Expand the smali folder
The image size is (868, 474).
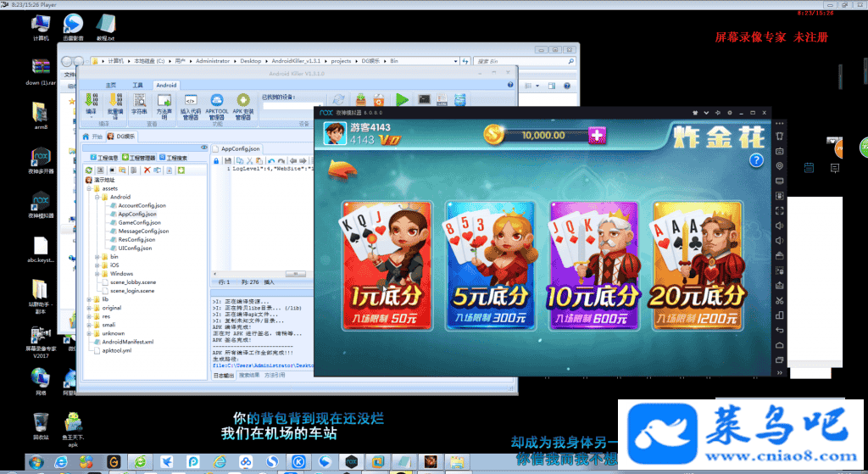[88, 324]
